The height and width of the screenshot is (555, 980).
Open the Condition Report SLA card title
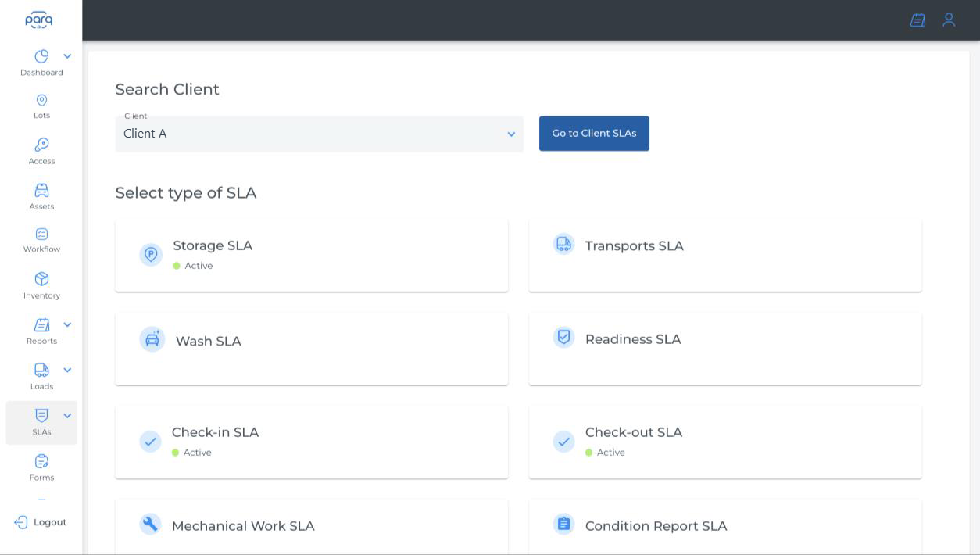click(x=656, y=526)
